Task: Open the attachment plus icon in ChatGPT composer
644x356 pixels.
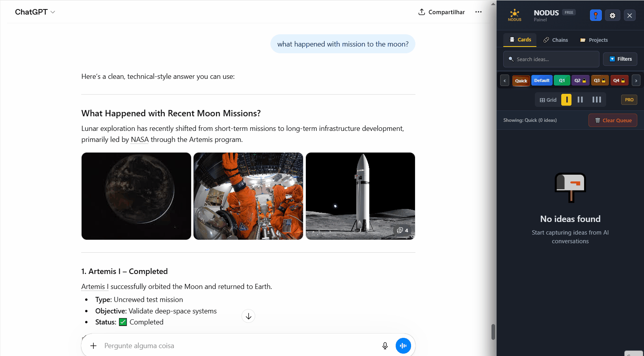Action: (93, 346)
